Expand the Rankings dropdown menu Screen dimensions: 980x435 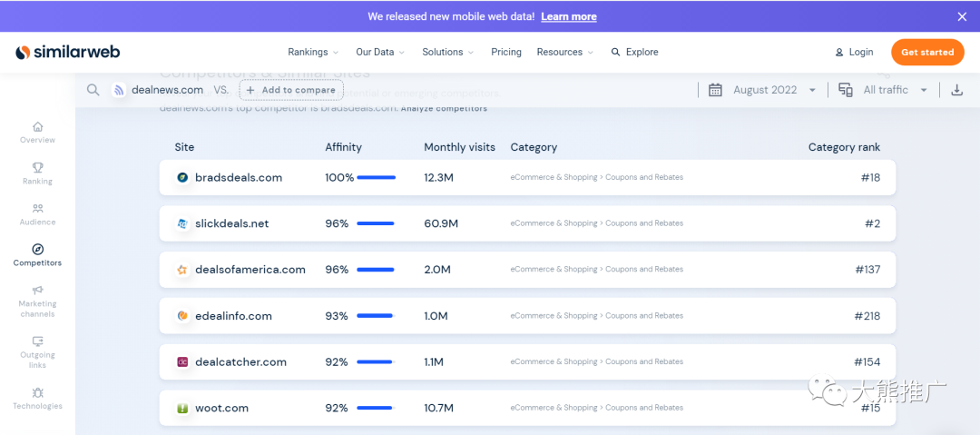point(313,52)
